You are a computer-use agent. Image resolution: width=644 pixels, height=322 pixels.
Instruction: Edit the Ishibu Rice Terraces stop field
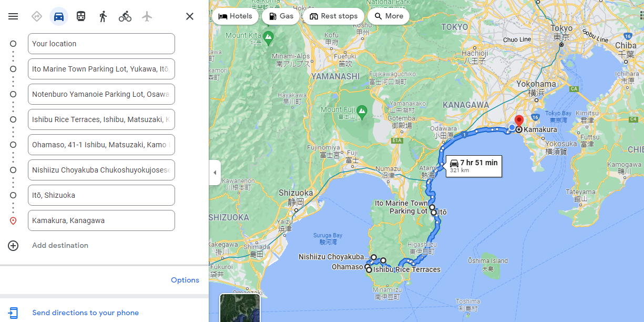pyautogui.click(x=101, y=119)
